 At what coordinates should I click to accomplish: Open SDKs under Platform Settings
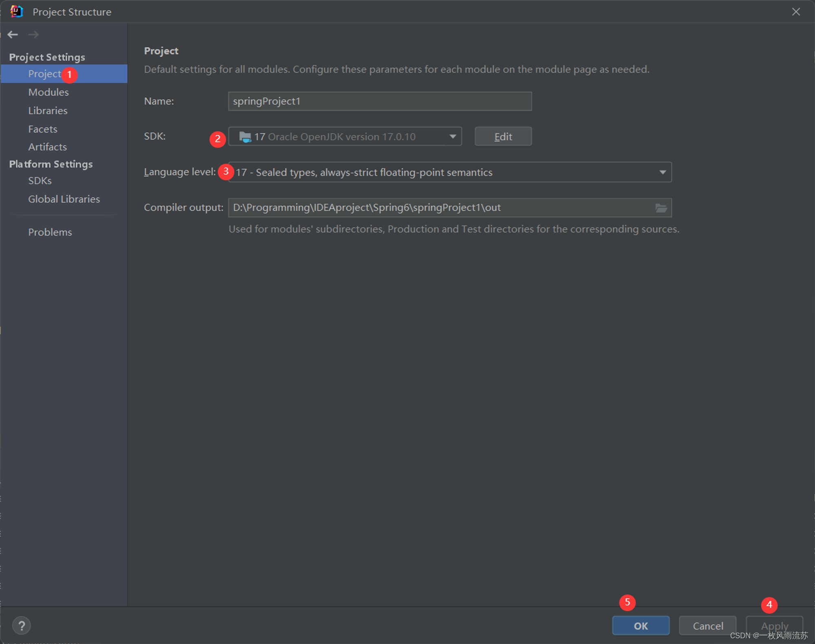40,181
